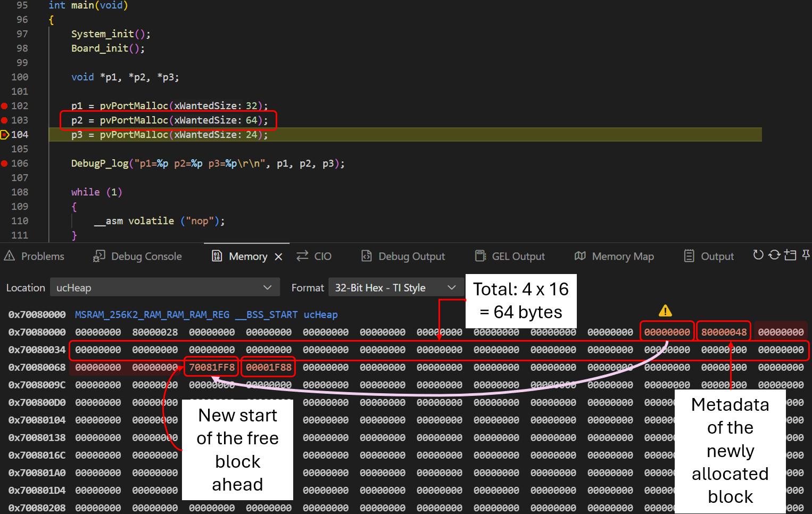This screenshot has width=812, height=514.
Task: Toggle the continuous refresh icon
Action: coord(774,255)
